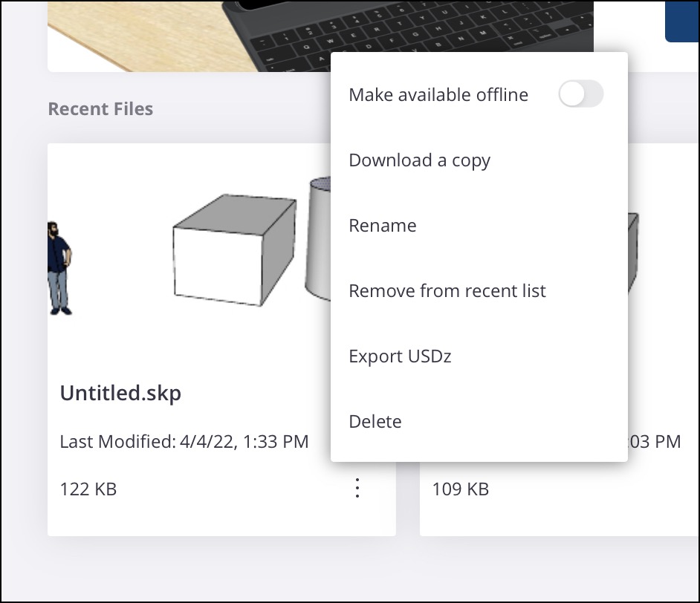The height and width of the screenshot is (603, 700).
Task: Click the Recent Files heading
Action: pos(100,109)
